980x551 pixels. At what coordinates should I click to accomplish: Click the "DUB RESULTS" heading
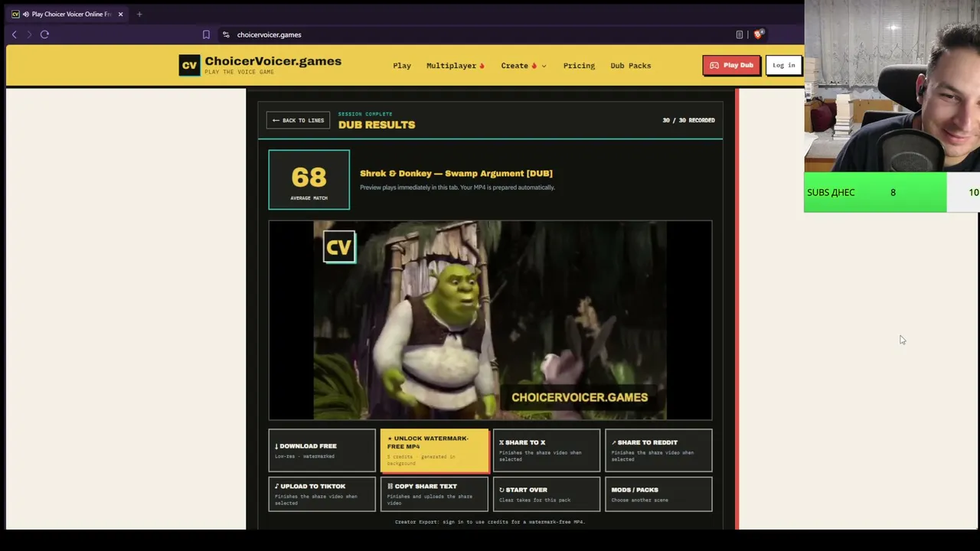(377, 125)
